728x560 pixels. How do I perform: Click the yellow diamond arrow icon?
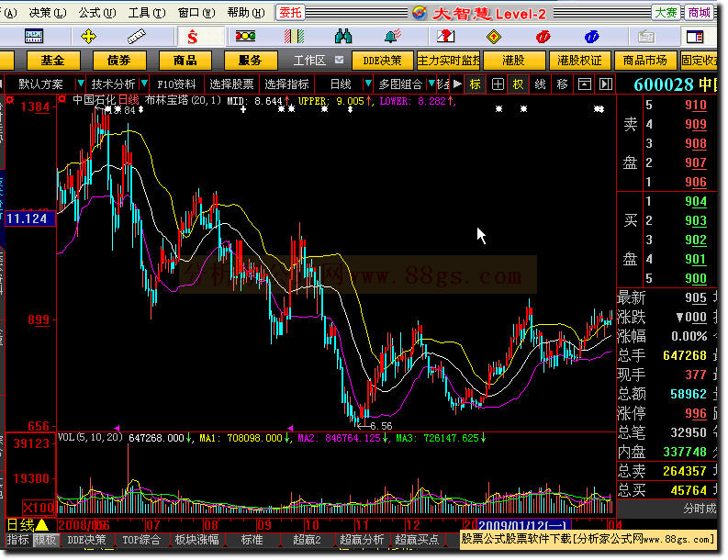point(494,36)
